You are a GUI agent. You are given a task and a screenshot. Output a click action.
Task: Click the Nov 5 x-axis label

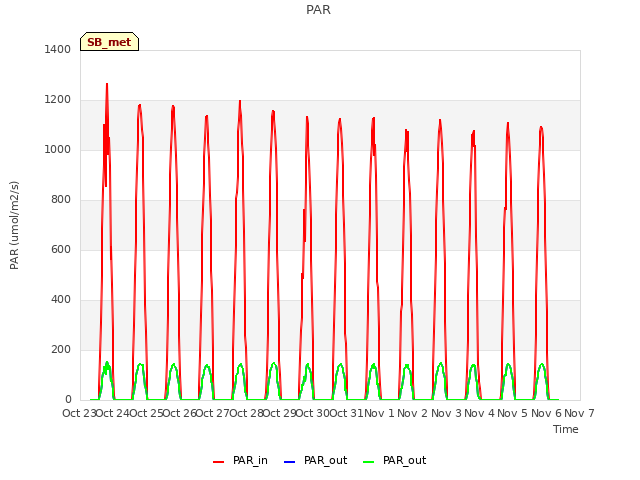coord(513,413)
